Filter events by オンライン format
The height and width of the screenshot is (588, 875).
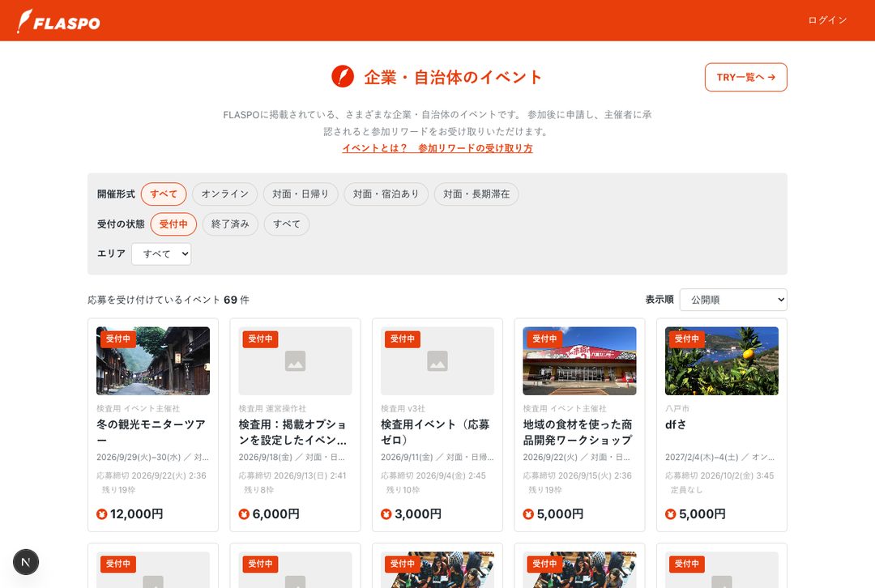(225, 194)
